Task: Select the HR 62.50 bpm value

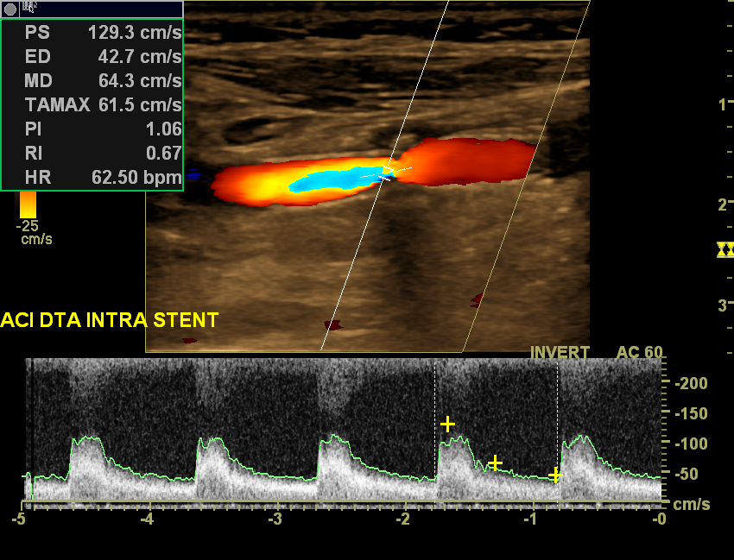Action: click(136, 178)
